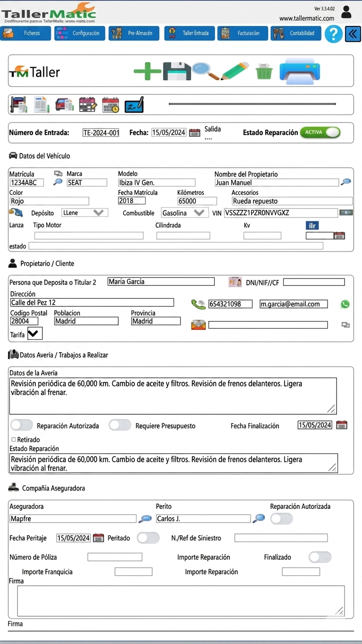Click the Firma signature box

(181, 601)
